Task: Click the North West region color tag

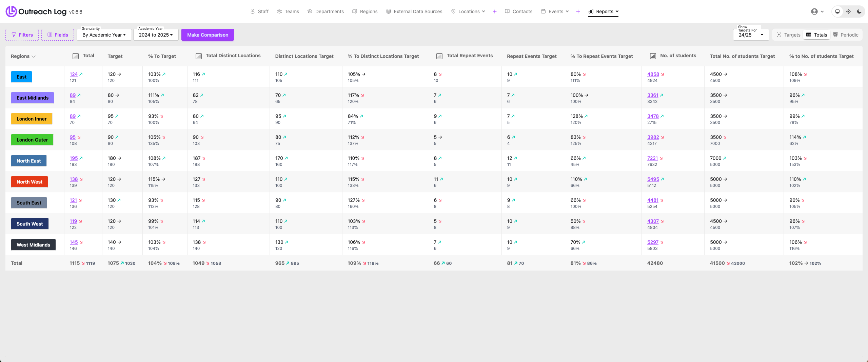Action: tap(29, 182)
